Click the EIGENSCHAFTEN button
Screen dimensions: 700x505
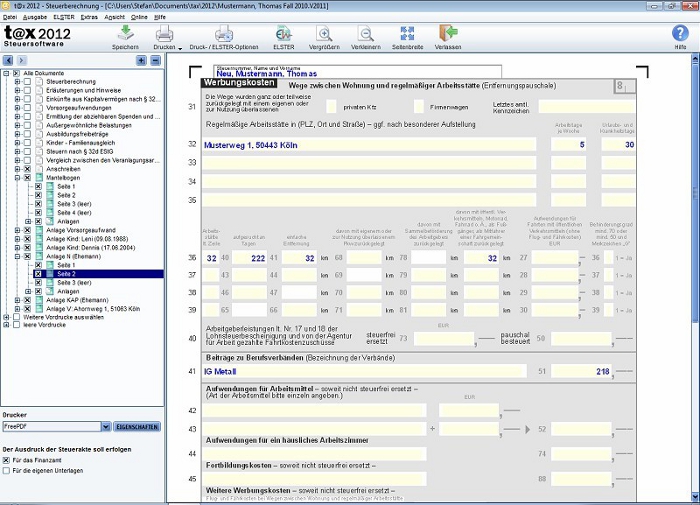[x=137, y=427]
